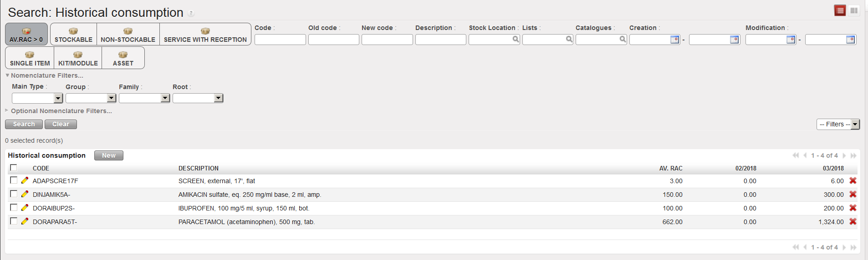Screen dimensions: 868x260
Task: Click the edit pencil icon for ADAPSCRE17F
Action: [x=25, y=180]
